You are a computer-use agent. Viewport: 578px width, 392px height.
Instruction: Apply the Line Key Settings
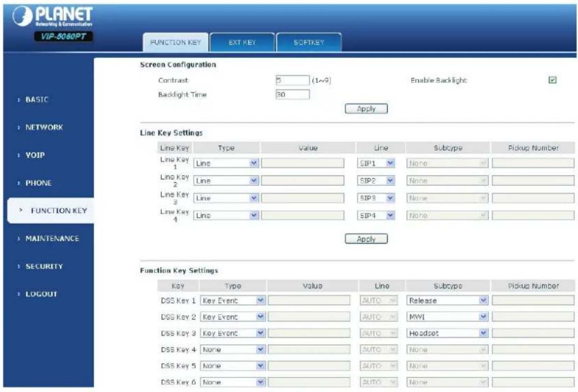point(366,239)
